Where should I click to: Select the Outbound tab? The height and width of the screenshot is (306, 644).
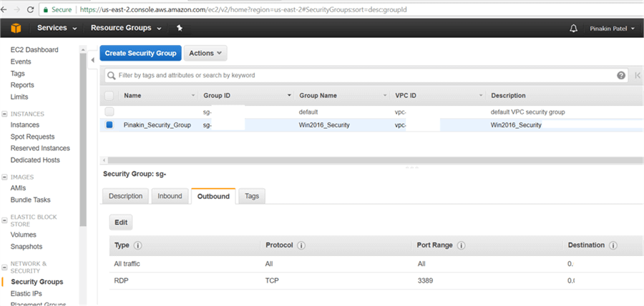213,196
